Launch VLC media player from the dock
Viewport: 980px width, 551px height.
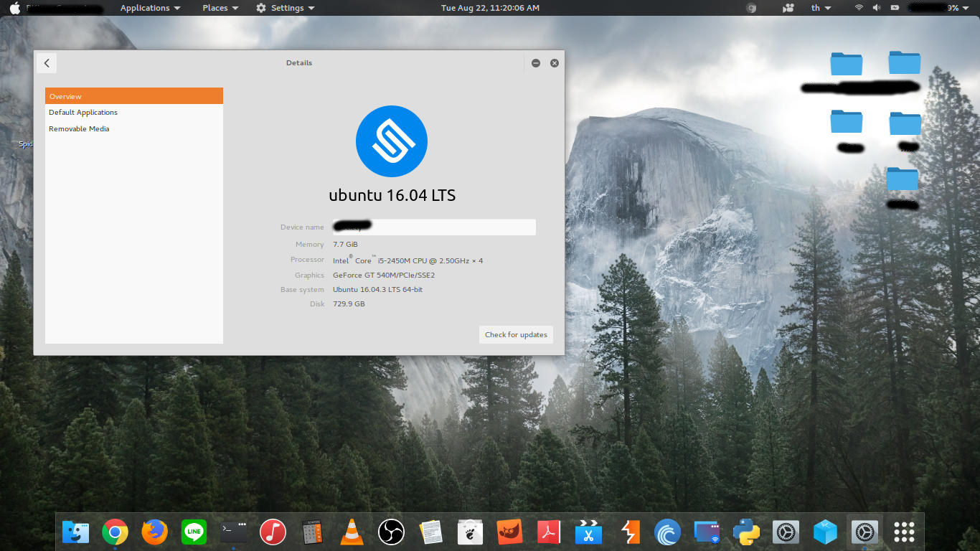pyautogui.click(x=352, y=532)
